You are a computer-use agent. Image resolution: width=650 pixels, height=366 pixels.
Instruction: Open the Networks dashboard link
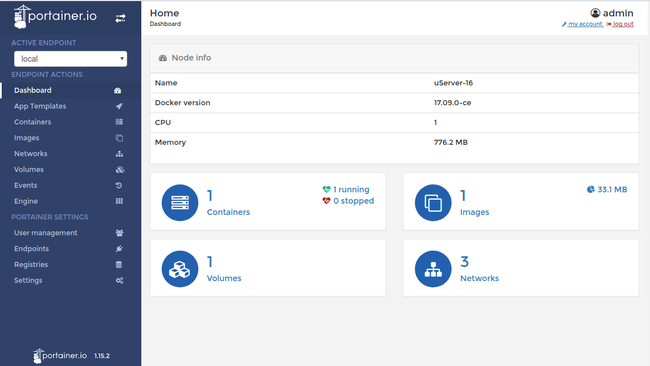tap(479, 278)
